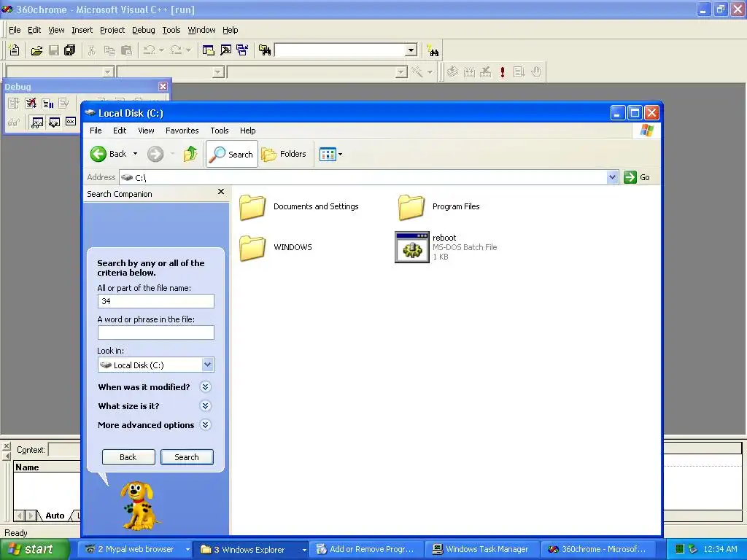Click the Search button in Search Companion
Screen dimensions: 747x560
187,457
